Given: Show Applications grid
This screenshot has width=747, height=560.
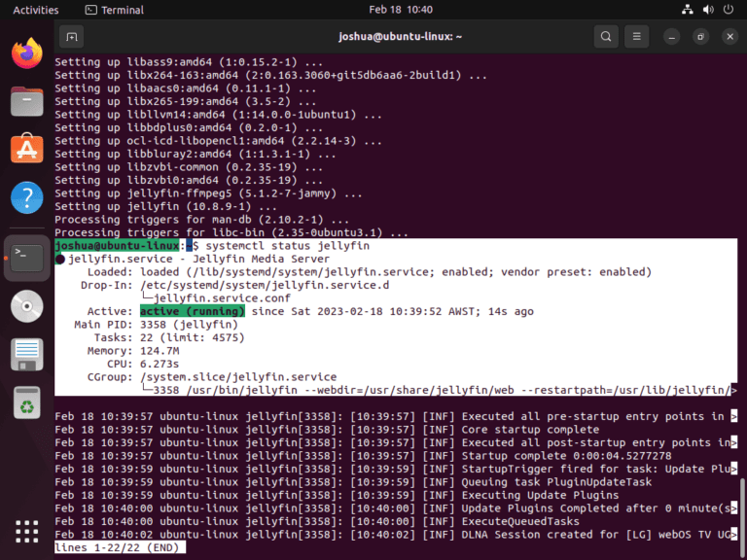Looking at the screenshot, I should tap(27, 532).
